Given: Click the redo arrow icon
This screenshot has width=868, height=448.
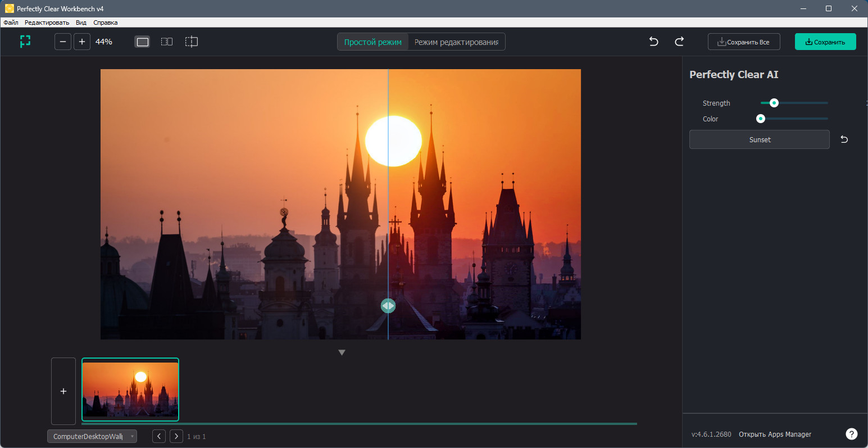Looking at the screenshot, I should tap(679, 42).
